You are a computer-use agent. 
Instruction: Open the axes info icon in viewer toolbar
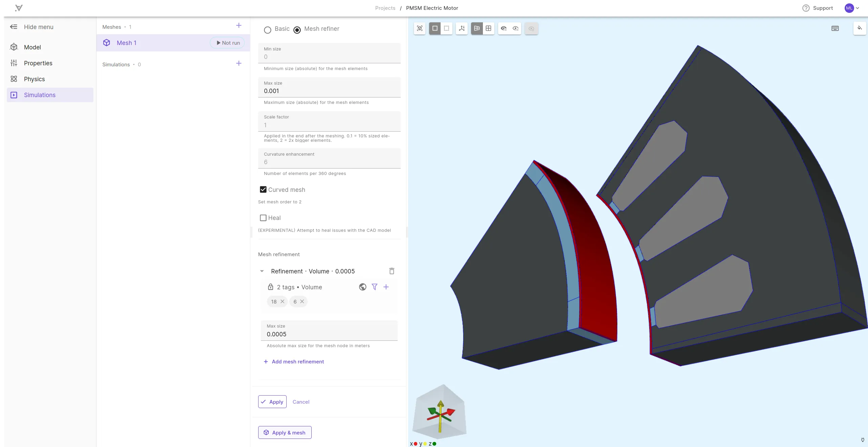tap(462, 28)
